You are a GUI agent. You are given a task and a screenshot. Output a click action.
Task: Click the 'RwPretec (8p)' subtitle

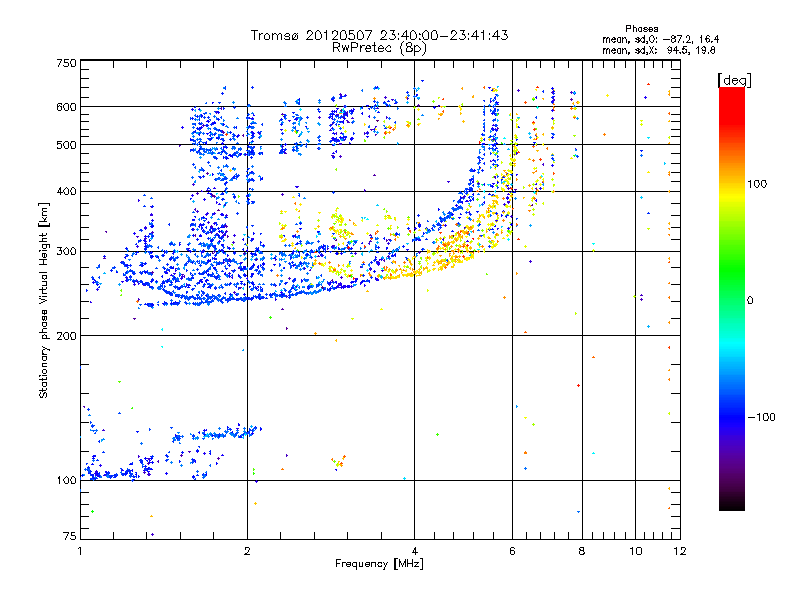[379, 48]
